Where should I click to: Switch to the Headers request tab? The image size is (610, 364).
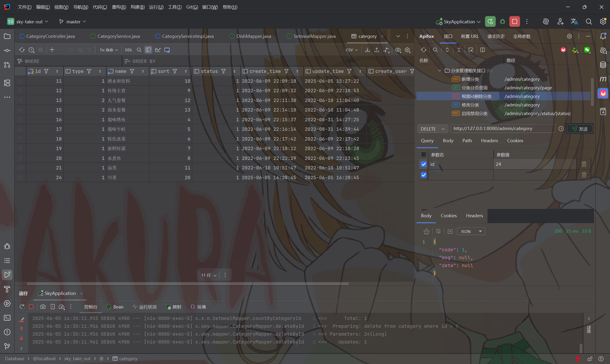(x=489, y=141)
